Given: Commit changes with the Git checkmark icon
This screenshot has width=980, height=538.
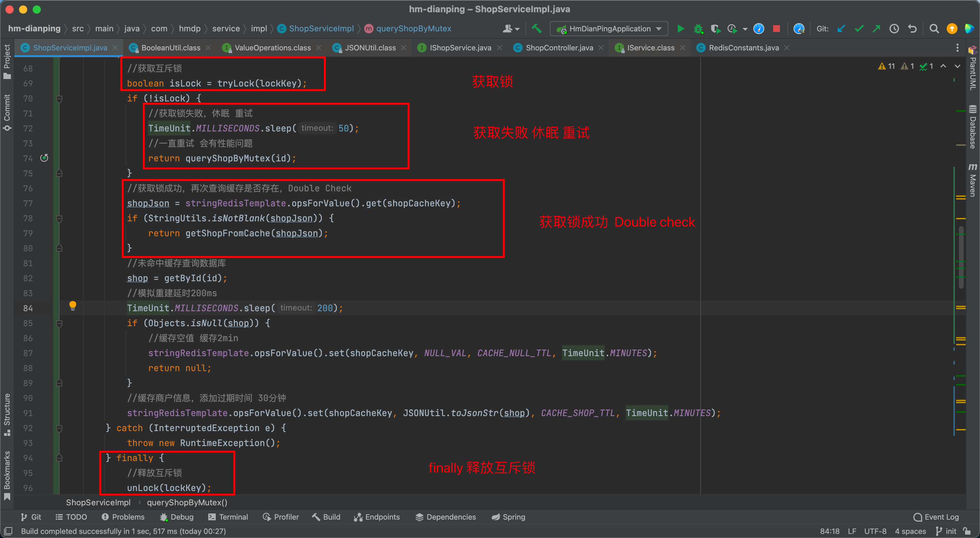Looking at the screenshot, I should [859, 29].
